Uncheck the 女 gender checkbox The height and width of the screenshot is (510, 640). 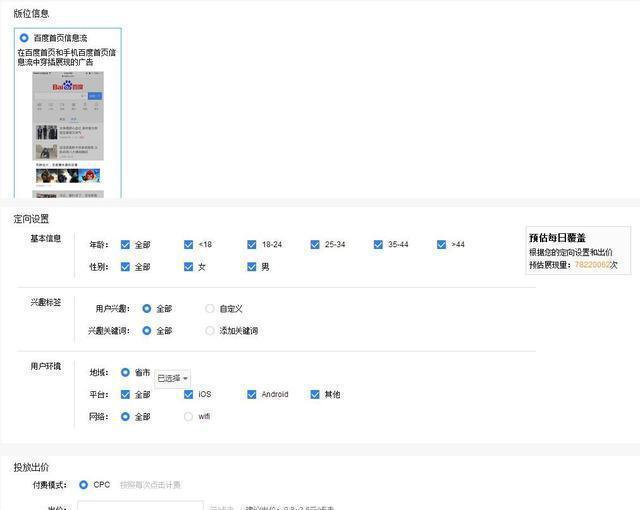tap(188, 266)
